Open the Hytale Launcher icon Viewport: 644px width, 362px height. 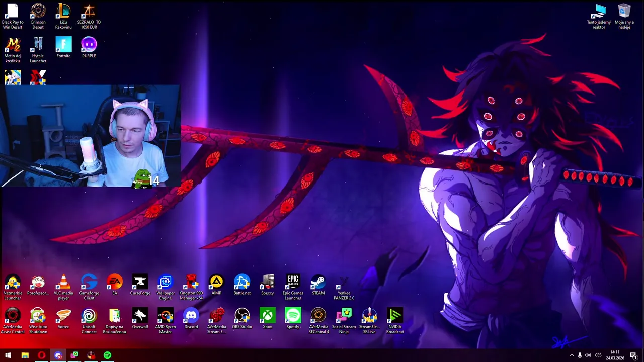38,50
